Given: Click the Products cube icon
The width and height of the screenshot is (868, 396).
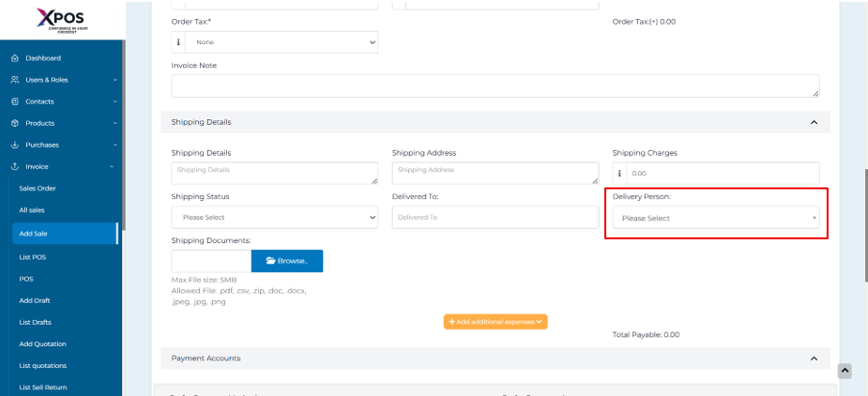Looking at the screenshot, I should coord(14,123).
